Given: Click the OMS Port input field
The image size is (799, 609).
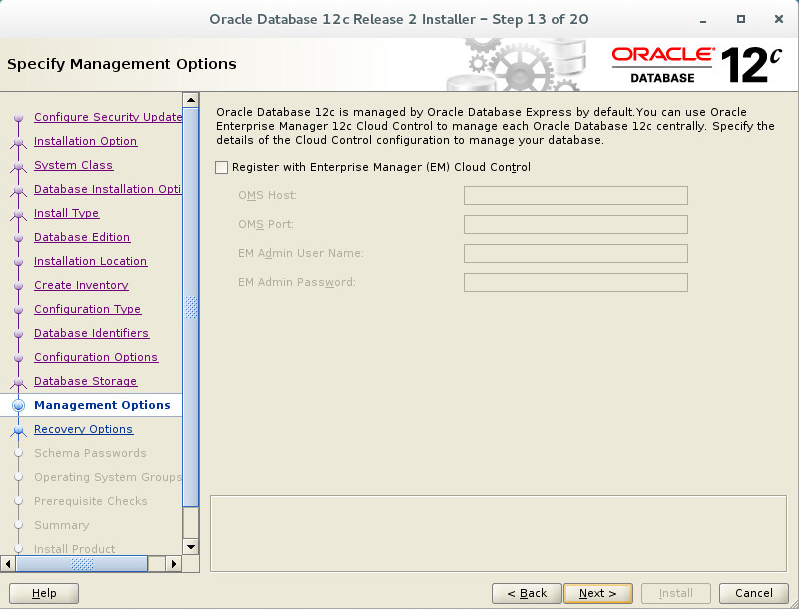Looking at the screenshot, I should click(576, 225).
